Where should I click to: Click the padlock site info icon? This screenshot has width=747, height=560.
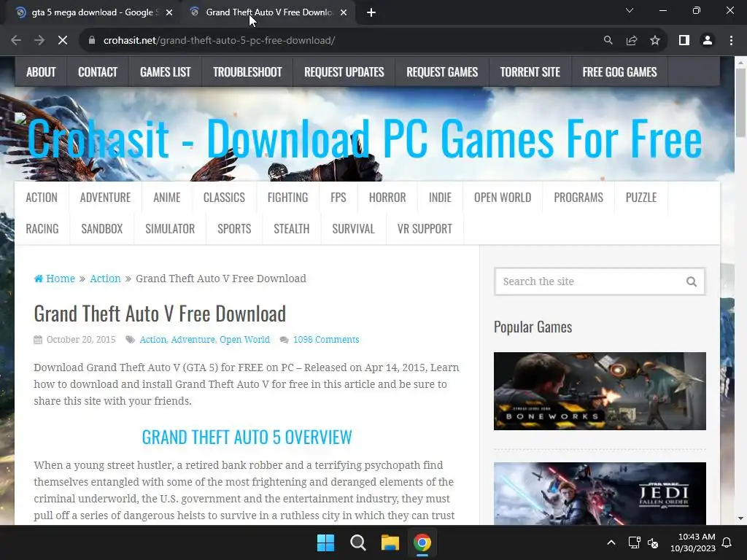[92, 41]
